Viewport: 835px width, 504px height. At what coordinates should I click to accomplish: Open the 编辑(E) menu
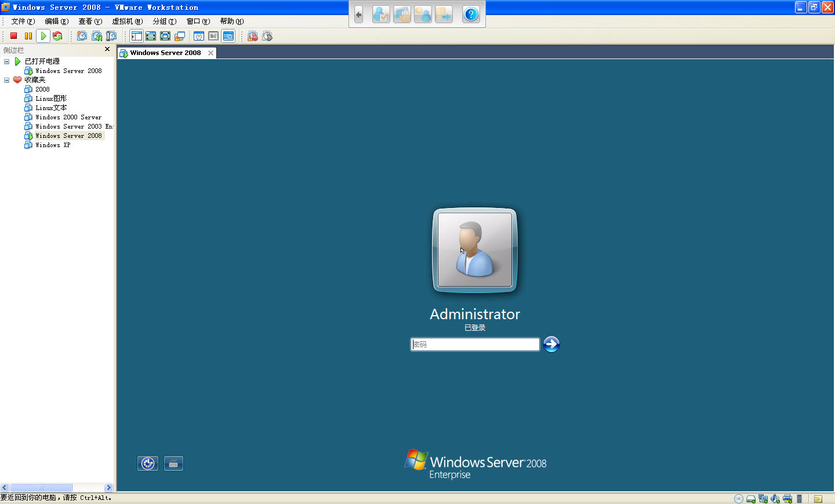tap(57, 21)
